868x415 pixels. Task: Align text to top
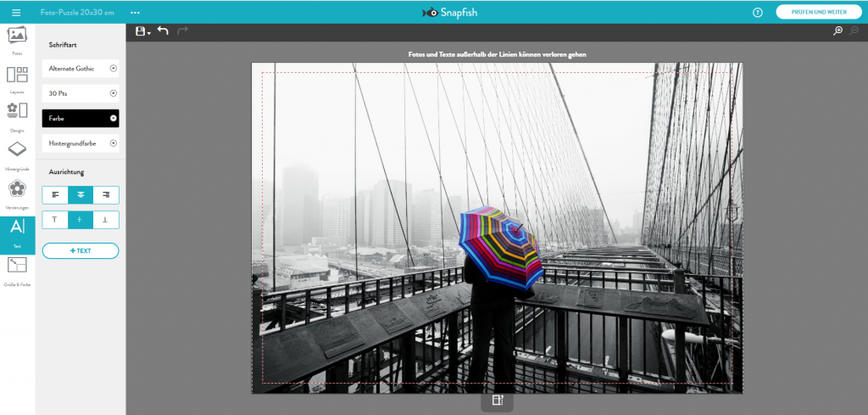click(55, 220)
